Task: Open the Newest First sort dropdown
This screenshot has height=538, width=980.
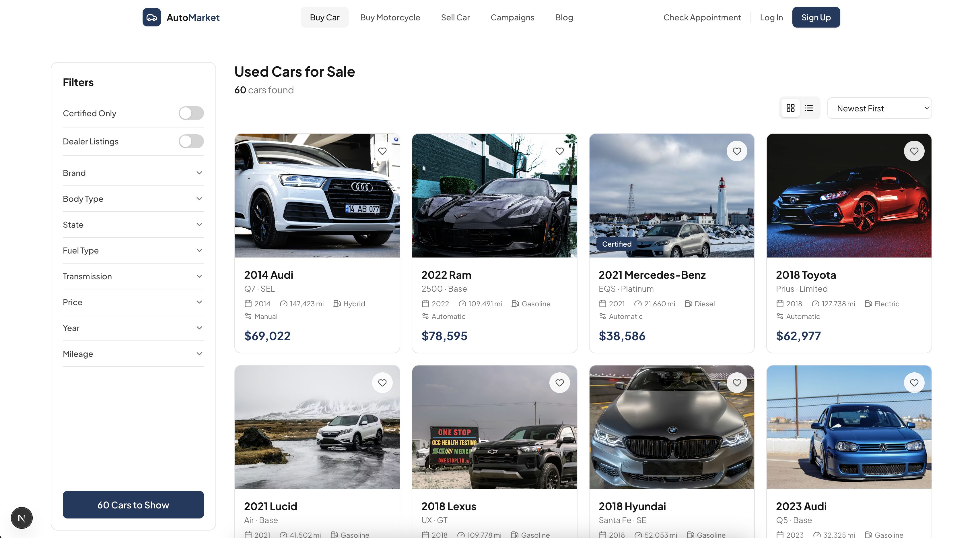Action: (x=879, y=108)
